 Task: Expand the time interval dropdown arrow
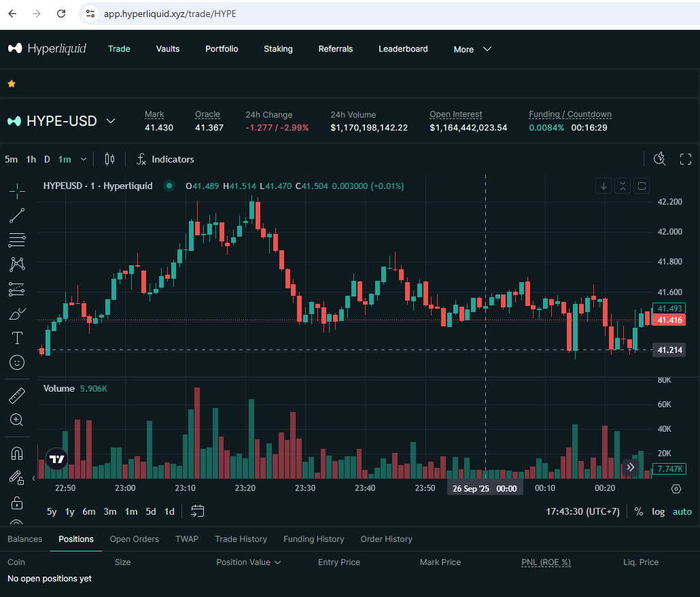tap(84, 159)
